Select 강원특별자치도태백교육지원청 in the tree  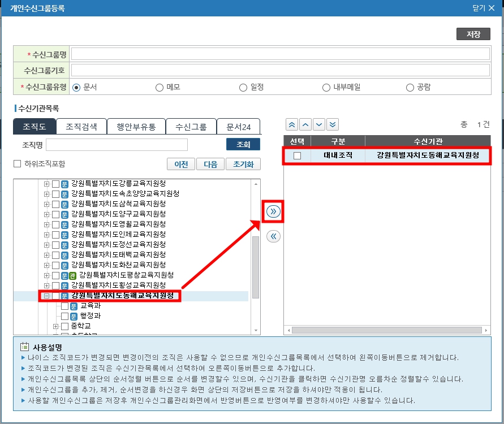pos(119,255)
